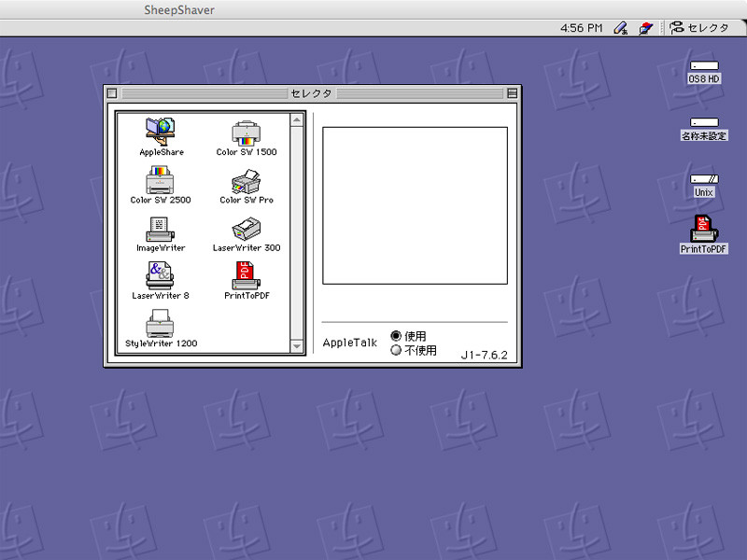Viewport: 747px width, 560px height.
Task: Click the OS8 HD disk icon on desktop
Action: point(704,65)
